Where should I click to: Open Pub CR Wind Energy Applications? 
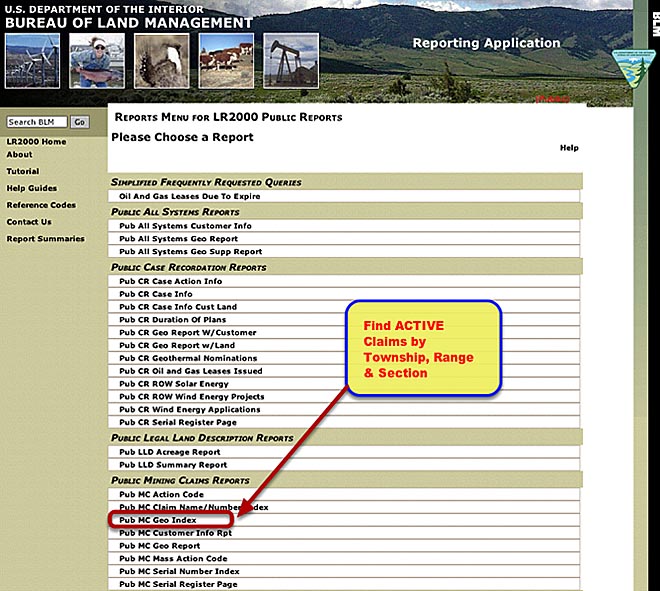pos(190,410)
